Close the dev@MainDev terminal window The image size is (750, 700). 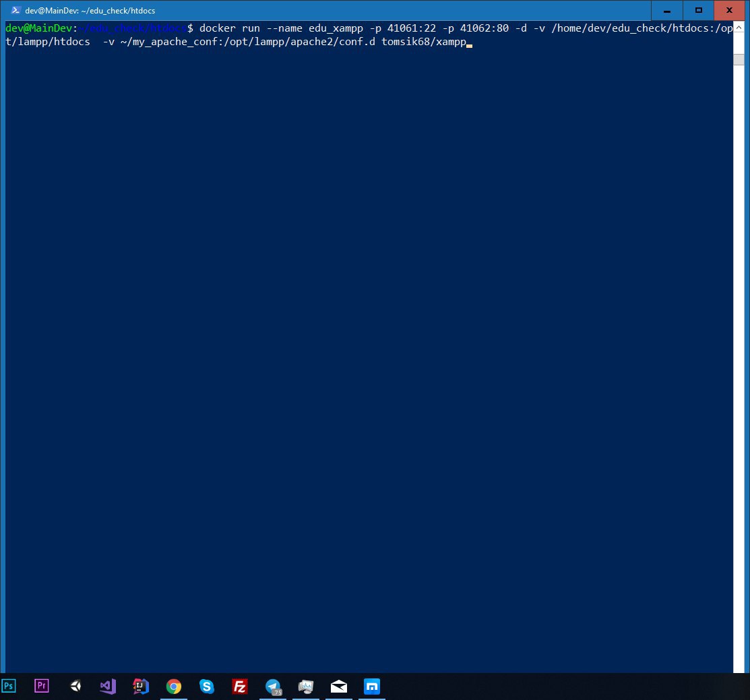coord(729,10)
